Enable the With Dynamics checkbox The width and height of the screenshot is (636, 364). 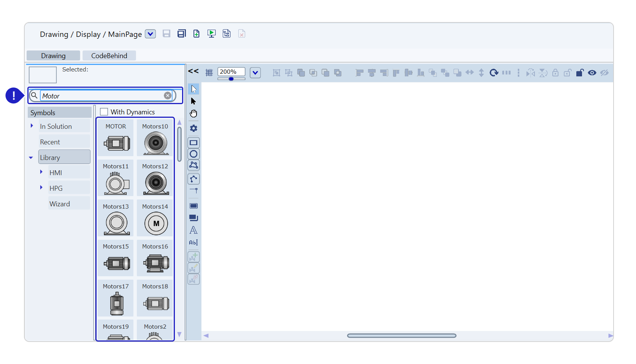click(x=104, y=112)
